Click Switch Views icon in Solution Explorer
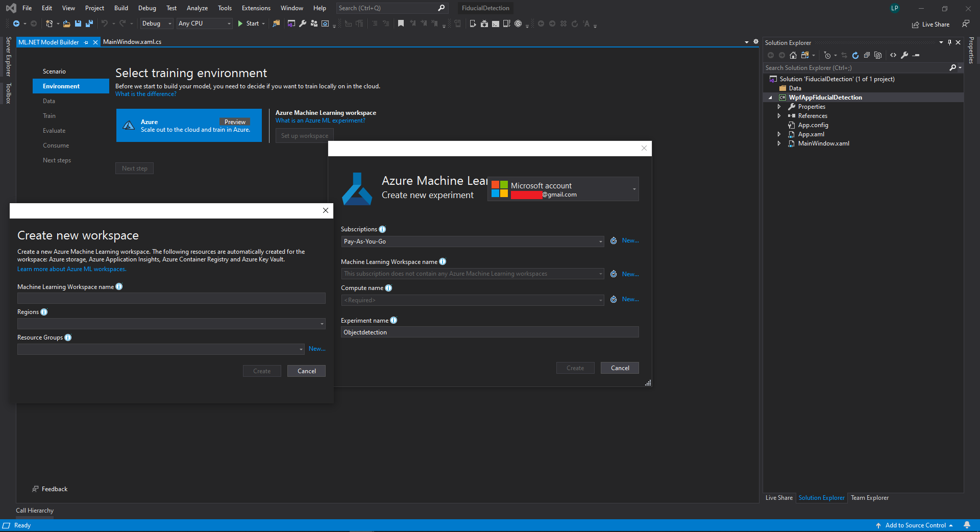This screenshot has height=532, width=980. (805, 55)
